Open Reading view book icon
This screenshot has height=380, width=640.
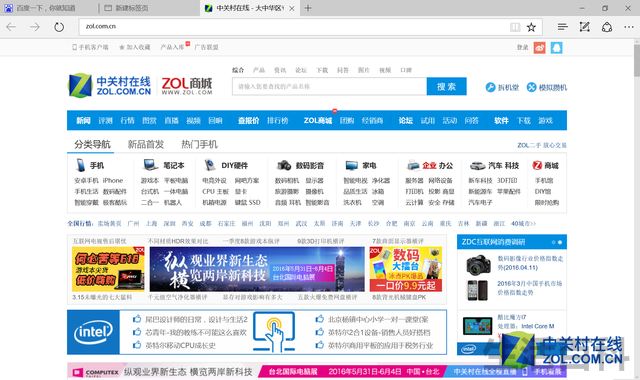pyautogui.click(x=515, y=27)
